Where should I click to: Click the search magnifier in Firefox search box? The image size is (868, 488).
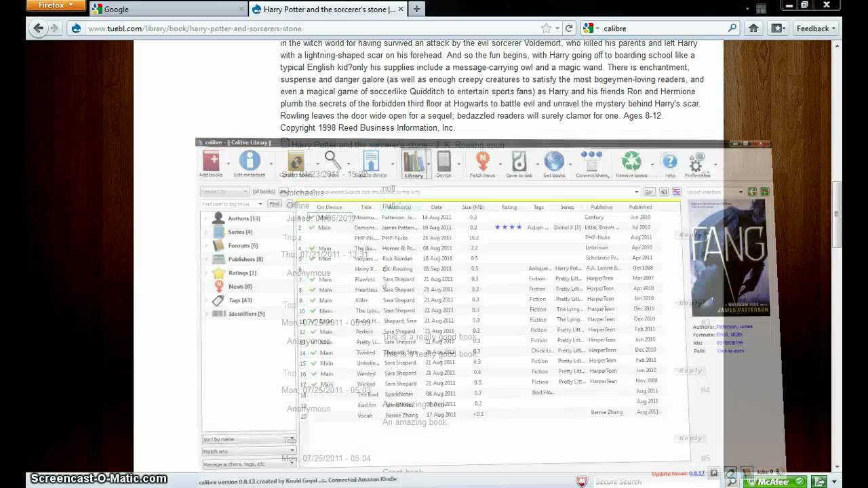732,28
